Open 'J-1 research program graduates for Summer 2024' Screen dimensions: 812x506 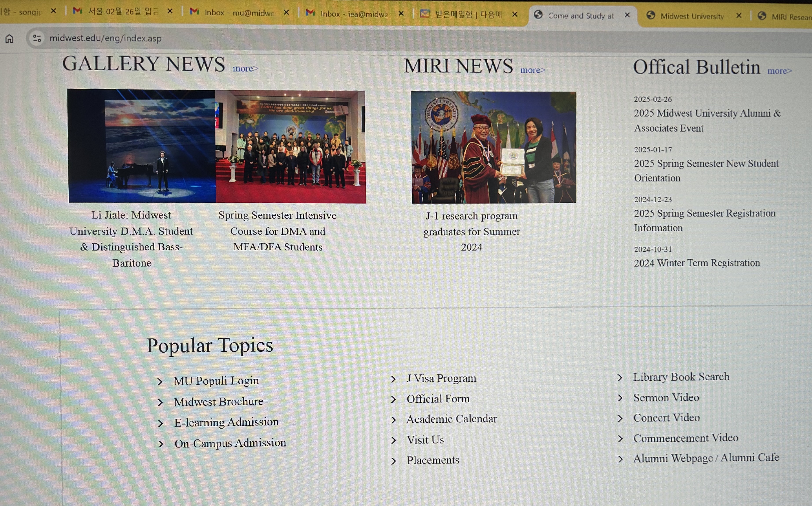point(472,232)
